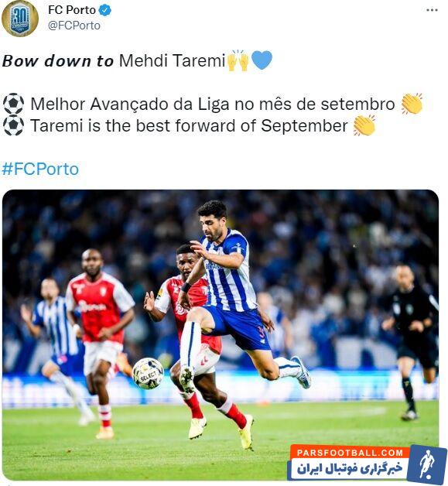Viewport: 448px width, 486px height.
Task: Click the raised hands emoji
Action: click(238, 60)
